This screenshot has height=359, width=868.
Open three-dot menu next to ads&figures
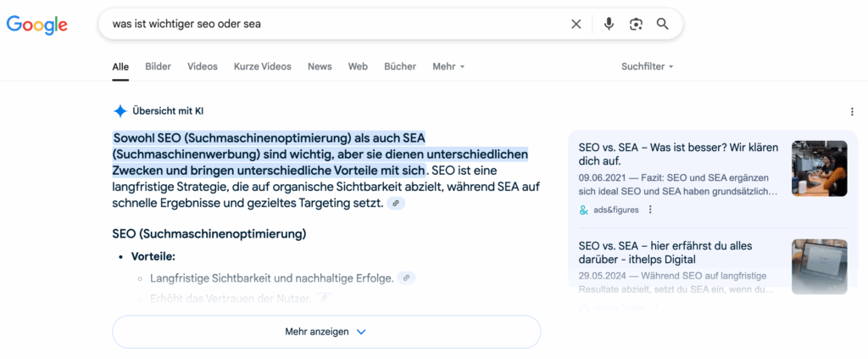click(x=650, y=210)
